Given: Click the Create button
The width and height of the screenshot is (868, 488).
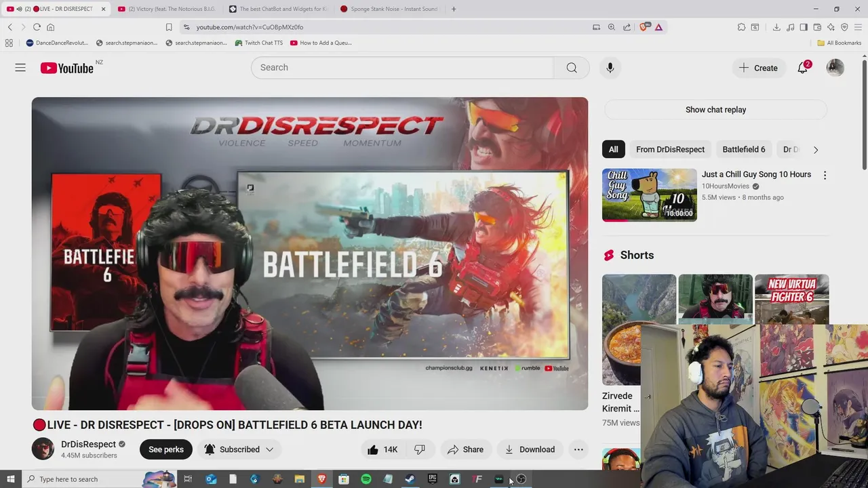Looking at the screenshot, I should (758, 68).
